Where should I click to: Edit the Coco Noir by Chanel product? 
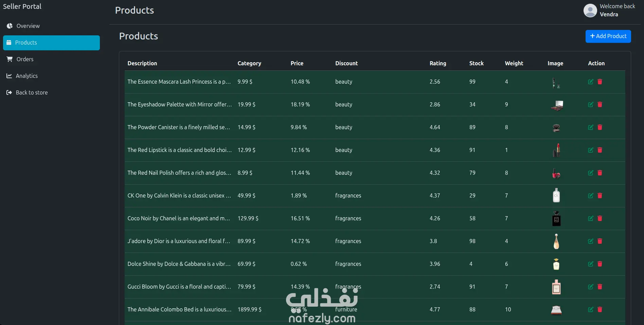pyautogui.click(x=591, y=218)
